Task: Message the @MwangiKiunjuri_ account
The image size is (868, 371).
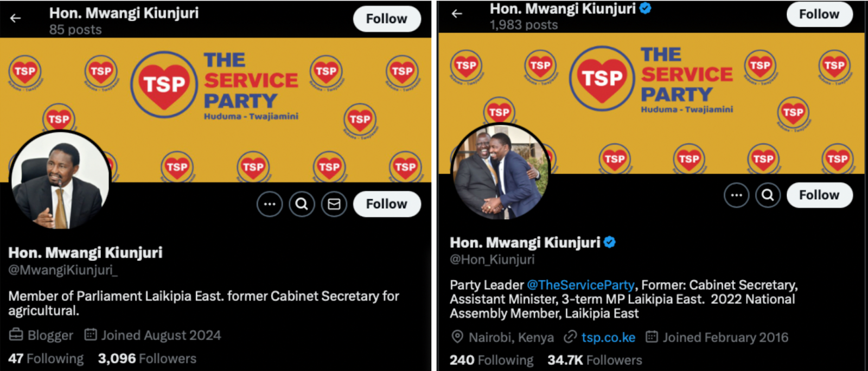Action: click(334, 204)
